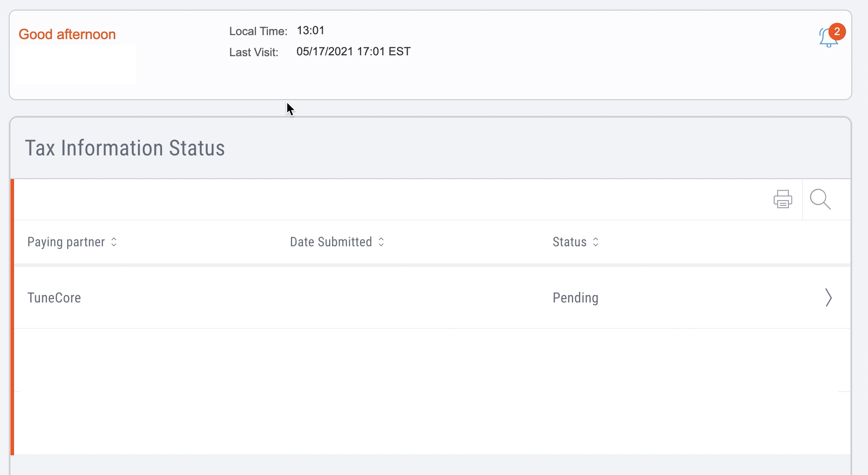Click sort arrows beside Date Submitted
The image size is (868, 475).
(x=381, y=242)
